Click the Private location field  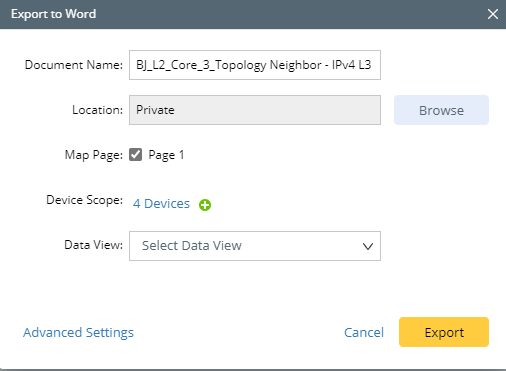pos(255,110)
